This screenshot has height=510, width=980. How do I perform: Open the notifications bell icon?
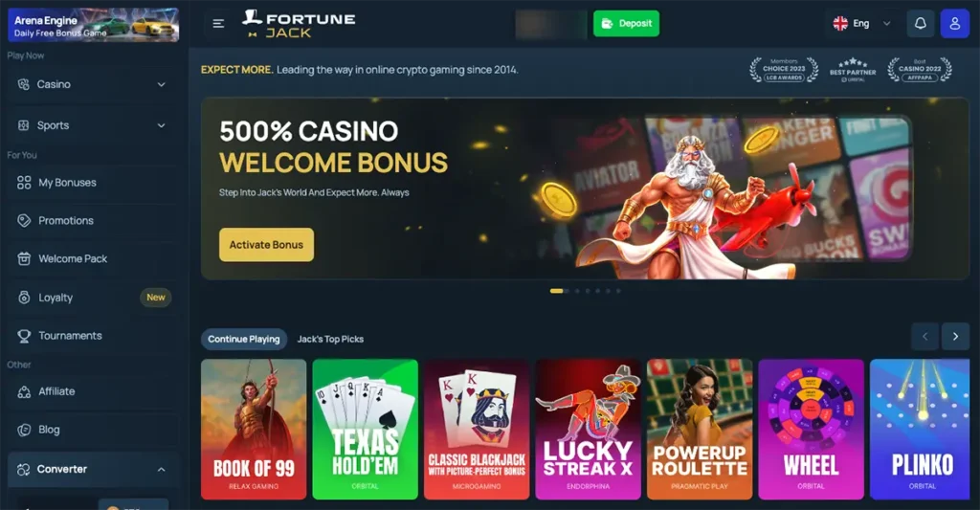[920, 24]
